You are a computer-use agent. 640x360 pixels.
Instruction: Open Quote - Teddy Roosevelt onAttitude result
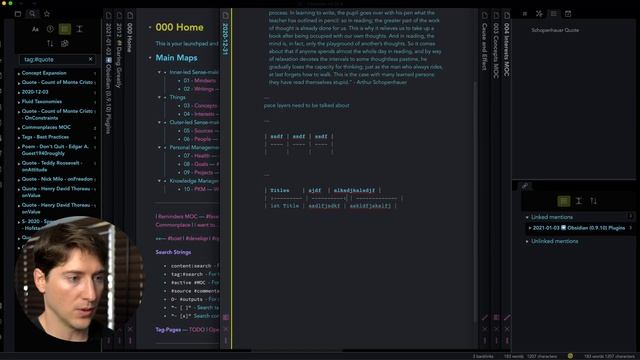[52, 166]
